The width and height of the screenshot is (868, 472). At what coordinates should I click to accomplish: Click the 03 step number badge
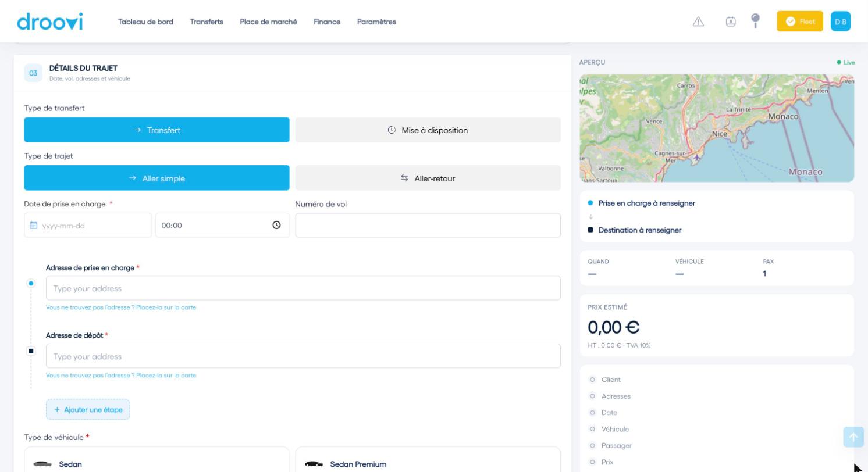(33, 73)
